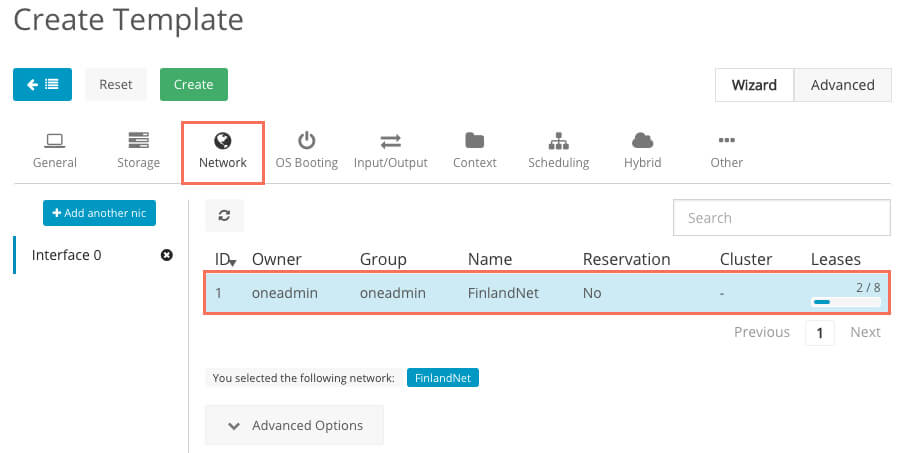Click the Leases usage bar for FinlandNet
Screen dimensions: 922x453
(x=845, y=301)
